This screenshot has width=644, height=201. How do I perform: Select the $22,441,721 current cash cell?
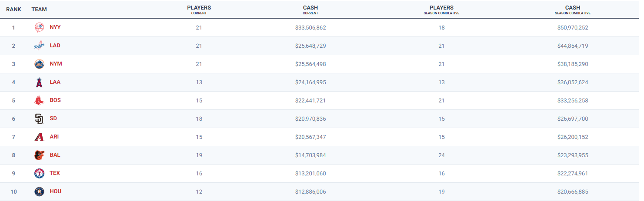click(x=310, y=100)
